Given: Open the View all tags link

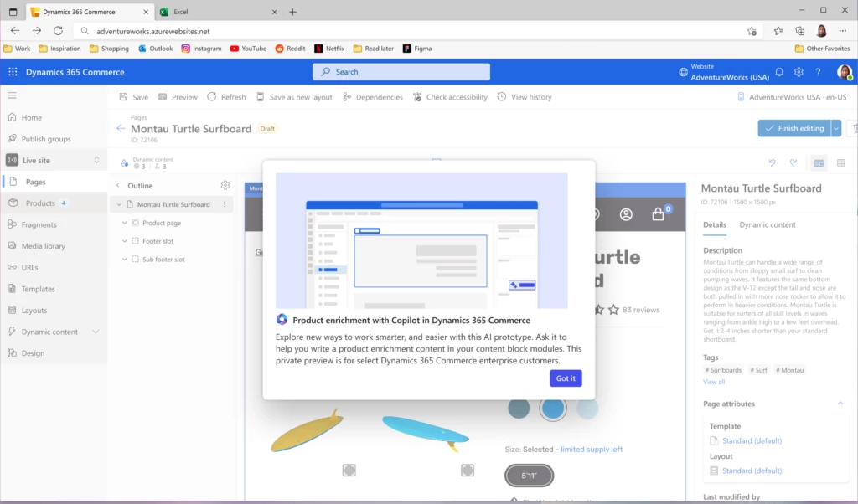Looking at the screenshot, I should pyautogui.click(x=715, y=381).
